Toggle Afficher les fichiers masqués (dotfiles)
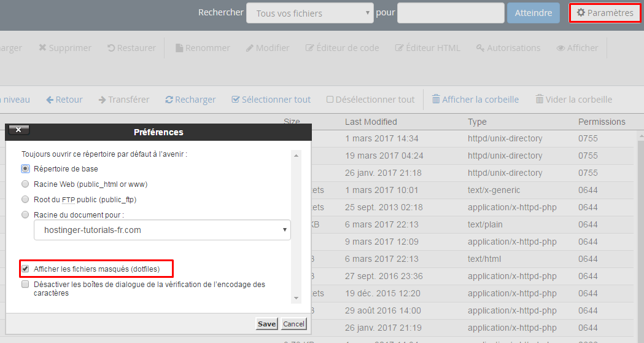This screenshot has height=343, width=644. click(25, 269)
